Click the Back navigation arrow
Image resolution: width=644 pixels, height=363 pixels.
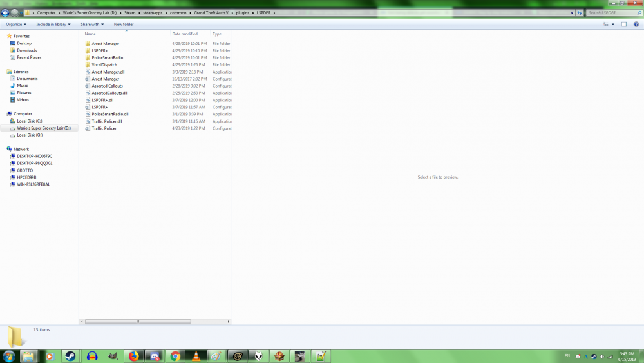pyautogui.click(x=5, y=13)
